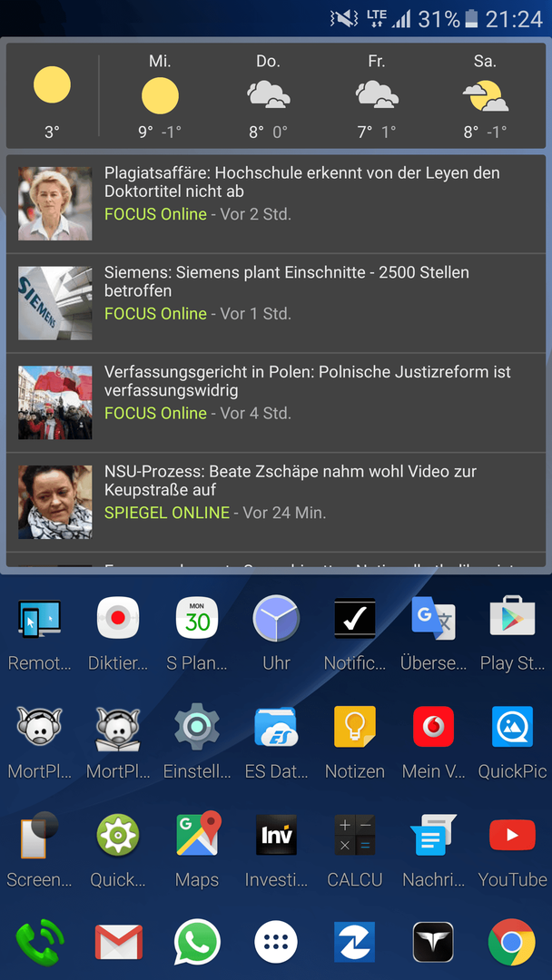
Task: Open the CALCU calculator app
Action: (x=355, y=835)
